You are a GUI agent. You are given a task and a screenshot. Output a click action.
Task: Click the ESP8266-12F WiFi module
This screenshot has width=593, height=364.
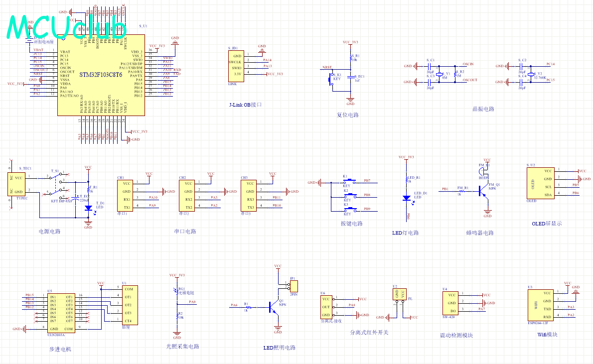540,305
